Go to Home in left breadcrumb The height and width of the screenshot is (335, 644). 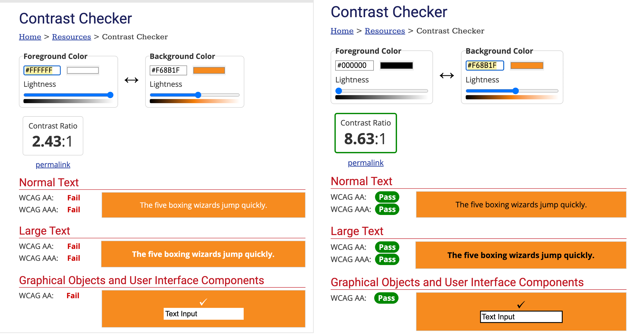30,37
